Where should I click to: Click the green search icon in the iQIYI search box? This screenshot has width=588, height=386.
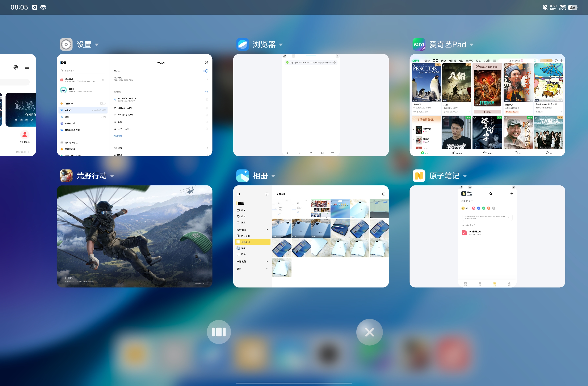click(x=535, y=60)
